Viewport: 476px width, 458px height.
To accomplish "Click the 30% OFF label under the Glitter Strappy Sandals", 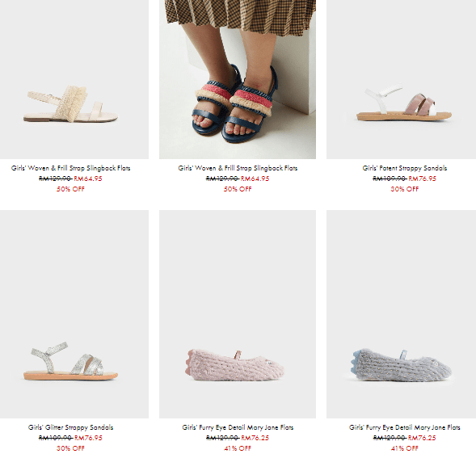I will [x=71, y=448].
